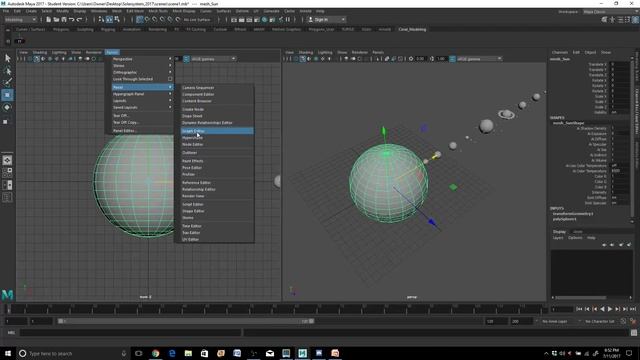Select the arrow Select tool in toolbox
The height and width of the screenshot is (360, 640).
7,58
